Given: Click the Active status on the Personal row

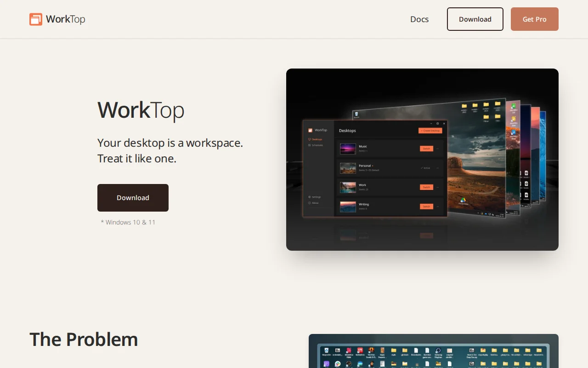Looking at the screenshot, I should pyautogui.click(x=426, y=168).
